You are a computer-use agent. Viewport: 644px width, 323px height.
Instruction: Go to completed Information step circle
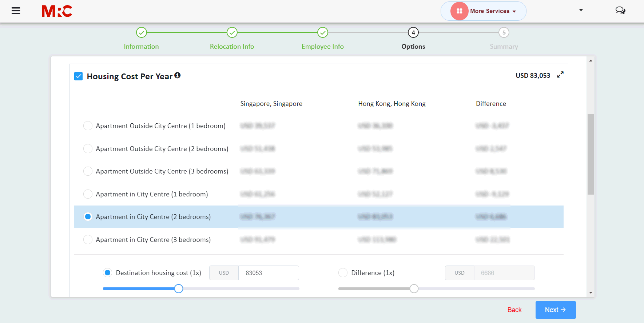[141, 33]
